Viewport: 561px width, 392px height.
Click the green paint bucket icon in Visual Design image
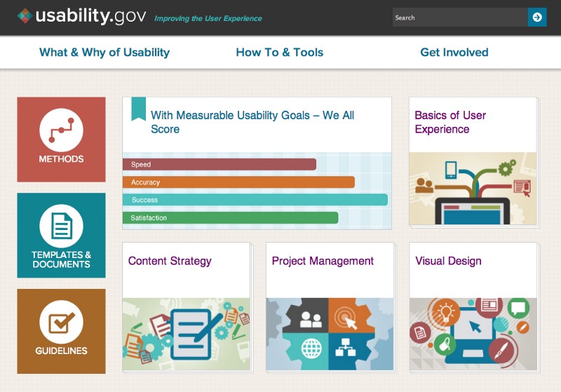[445, 344]
